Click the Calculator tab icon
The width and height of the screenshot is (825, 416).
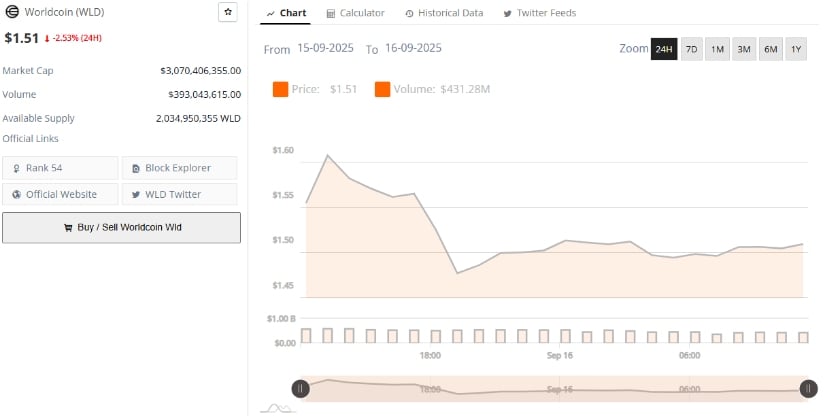pos(330,14)
